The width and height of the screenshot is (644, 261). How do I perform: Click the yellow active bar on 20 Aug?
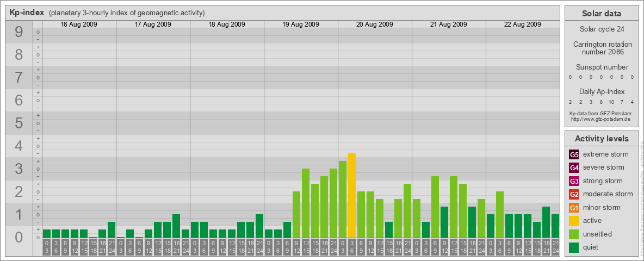coord(351,195)
